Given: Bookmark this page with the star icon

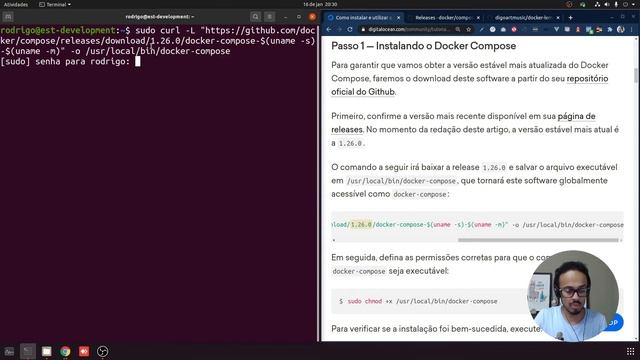Looking at the screenshot, I should click(469, 29).
